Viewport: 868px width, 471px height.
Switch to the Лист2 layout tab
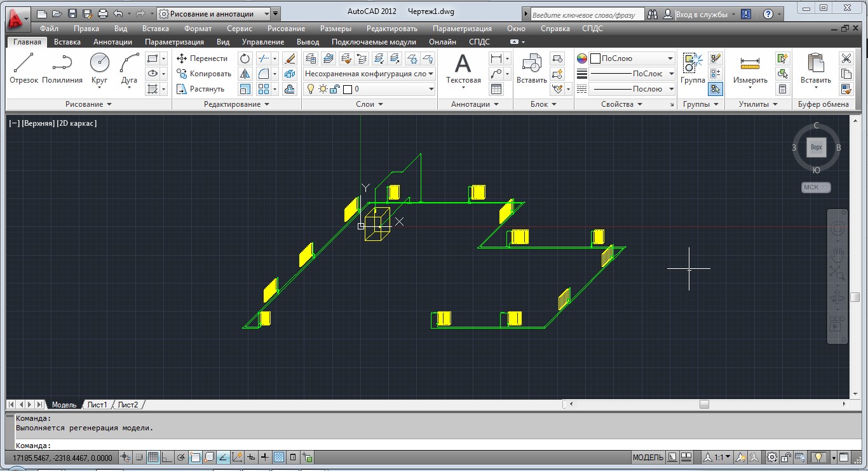pos(128,405)
